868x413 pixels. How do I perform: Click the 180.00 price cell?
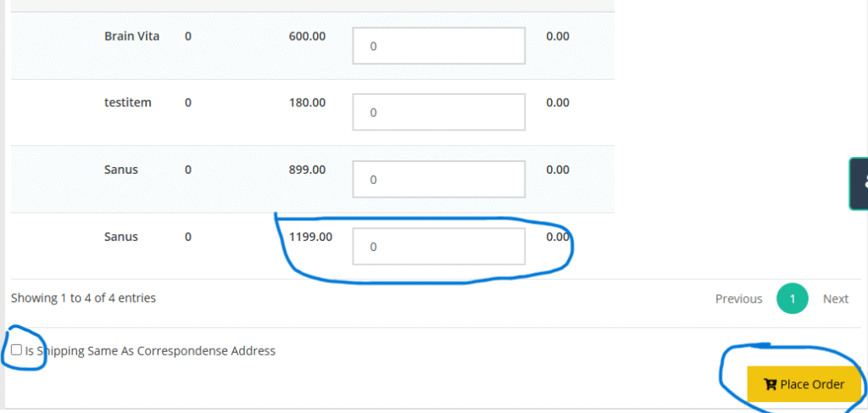click(307, 103)
